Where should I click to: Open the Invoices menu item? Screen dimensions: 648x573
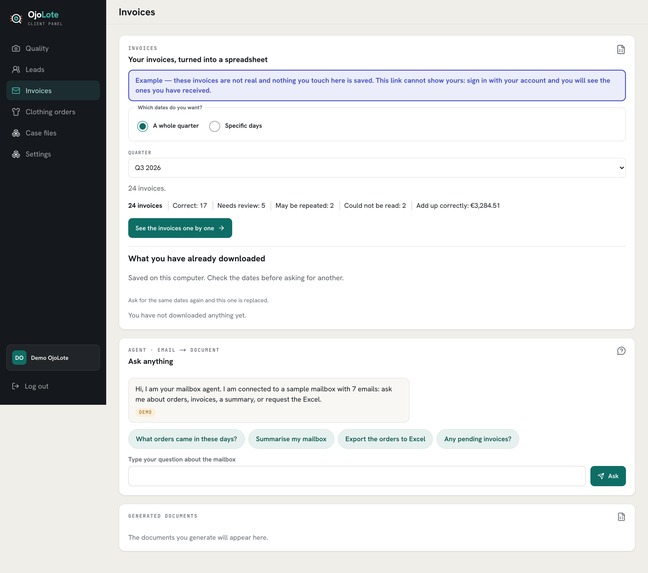(x=53, y=90)
